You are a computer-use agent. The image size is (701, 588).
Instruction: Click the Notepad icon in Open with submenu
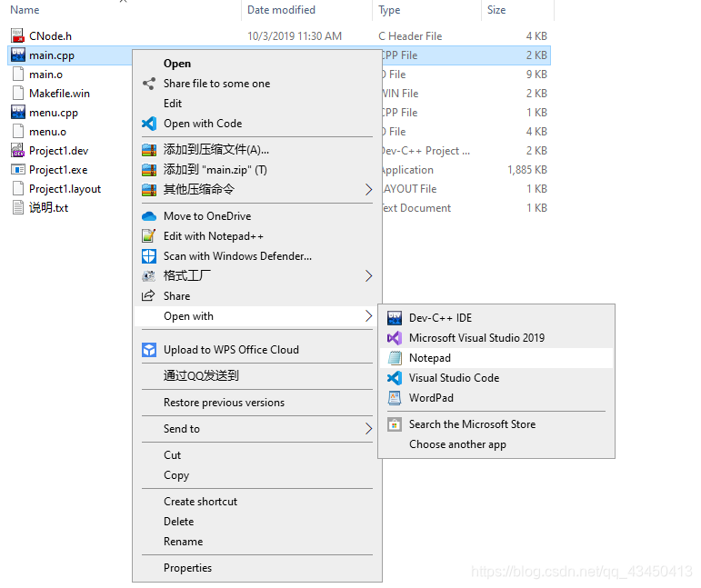pyautogui.click(x=395, y=358)
